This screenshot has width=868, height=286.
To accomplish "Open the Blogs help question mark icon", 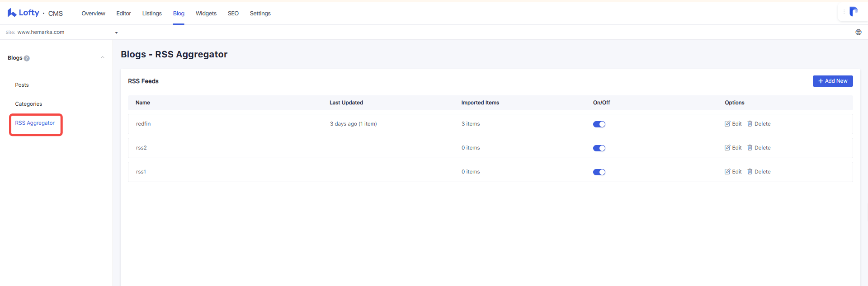I will point(27,58).
